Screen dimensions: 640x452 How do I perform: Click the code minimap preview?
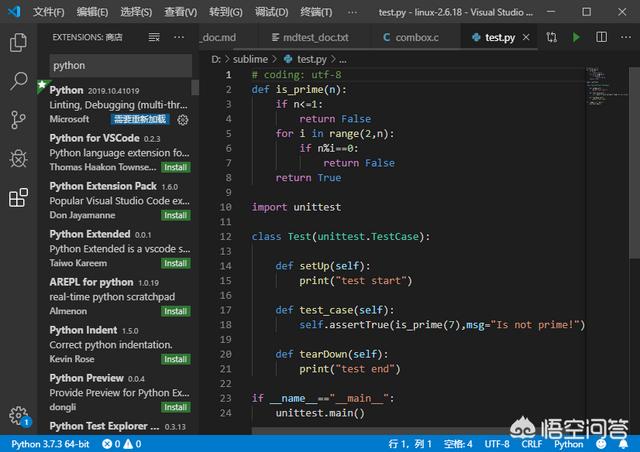[607, 86]
